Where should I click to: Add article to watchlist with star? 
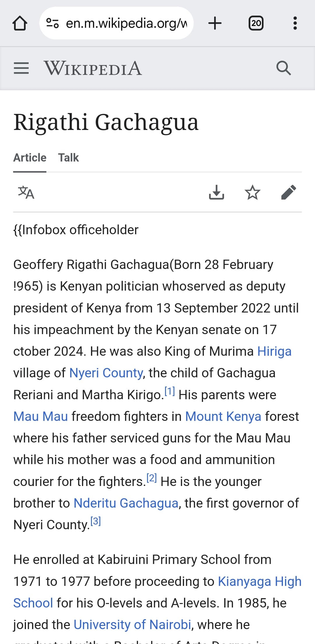point(252,192)
